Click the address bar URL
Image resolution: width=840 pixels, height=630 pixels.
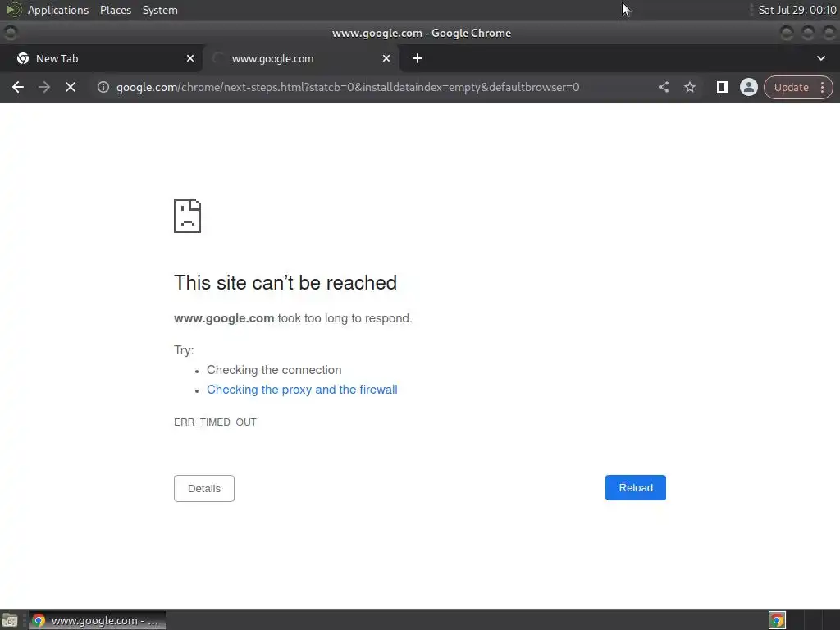click(348, 87)
